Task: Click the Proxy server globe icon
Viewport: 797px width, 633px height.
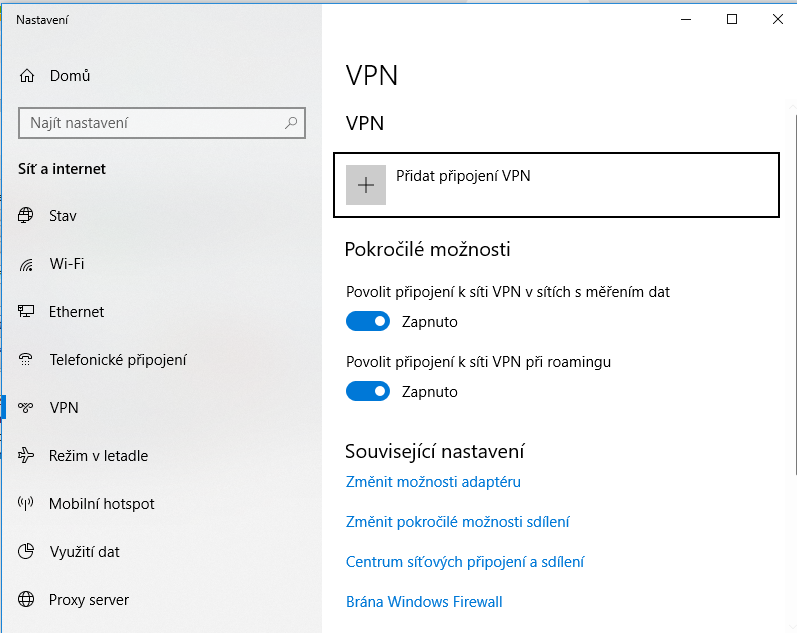Action: point(27,600)
